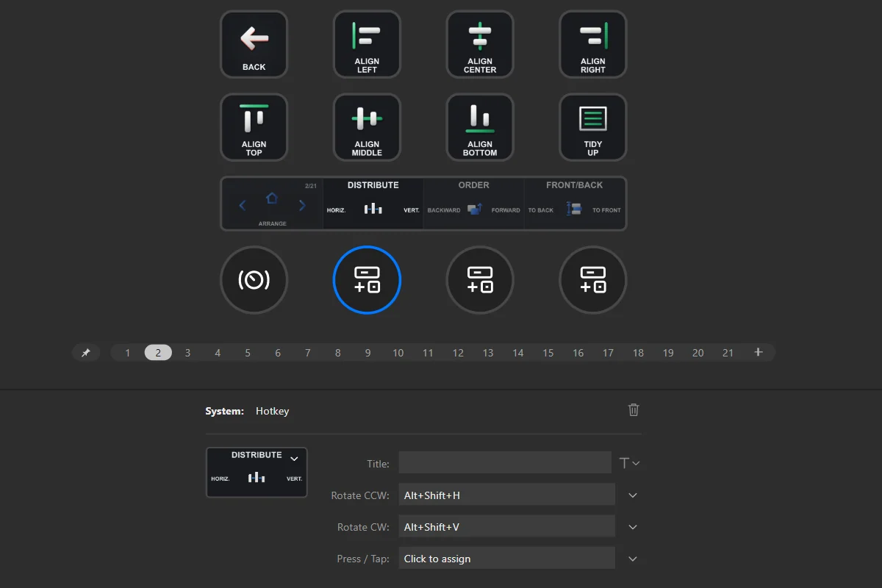Click the Distribute icon preview thumbnail
The height and width of the screenshot is (588, 882).
[x=257, y=473]
